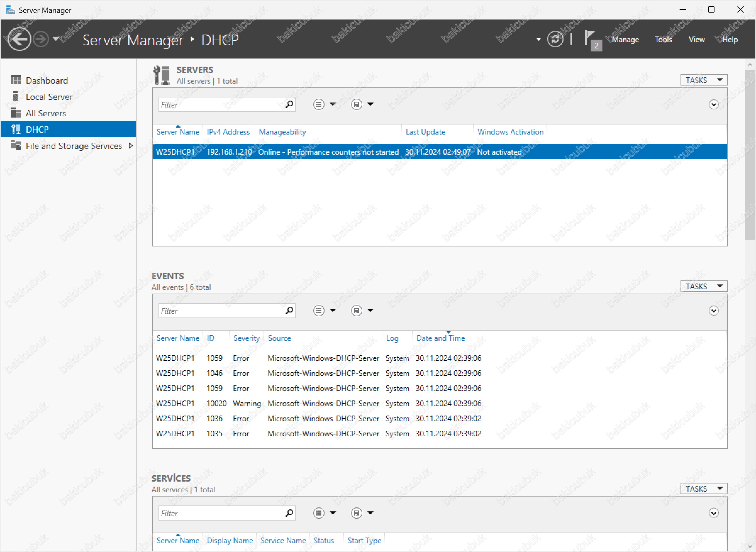
Task: Sort servers by Manageability column
Action: pos(282,132)
